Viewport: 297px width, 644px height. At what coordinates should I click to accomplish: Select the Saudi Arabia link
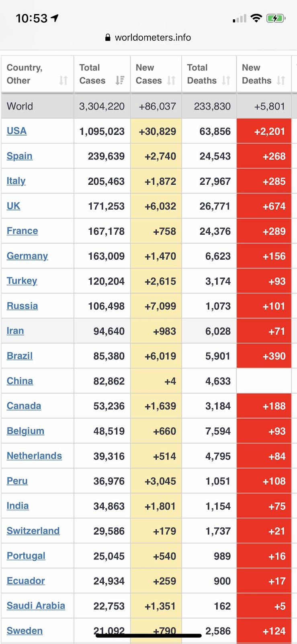(x=36, y=606)
